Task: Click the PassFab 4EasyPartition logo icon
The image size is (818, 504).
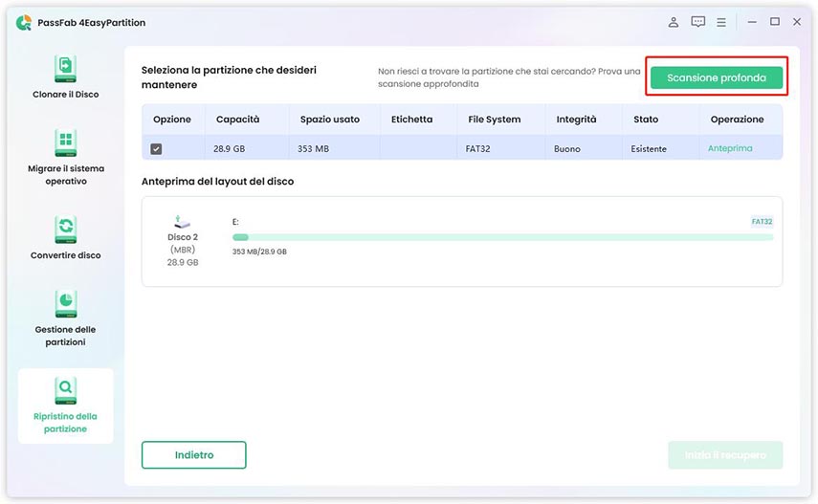Action: point(24,22)
